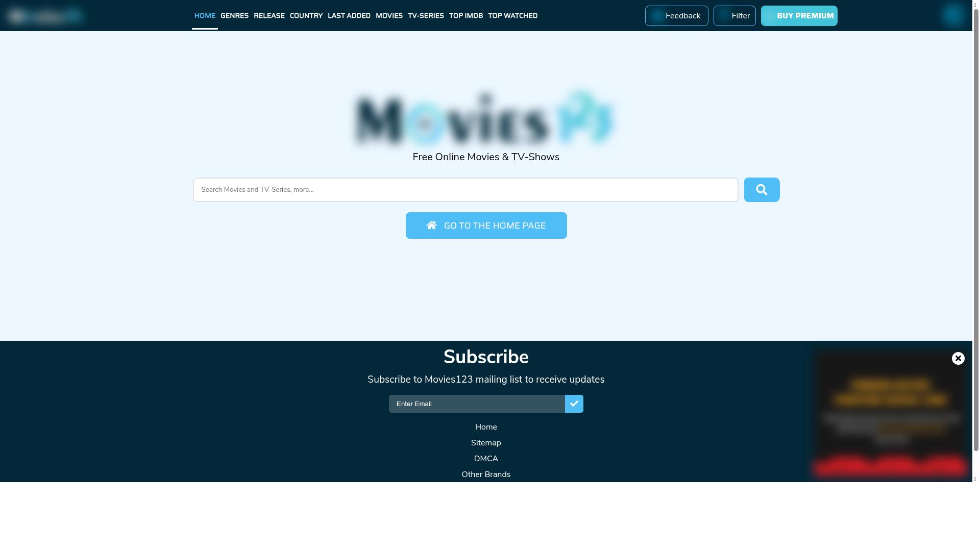Open the DMCA page link
980x551 pixels.
click(485, 458)
